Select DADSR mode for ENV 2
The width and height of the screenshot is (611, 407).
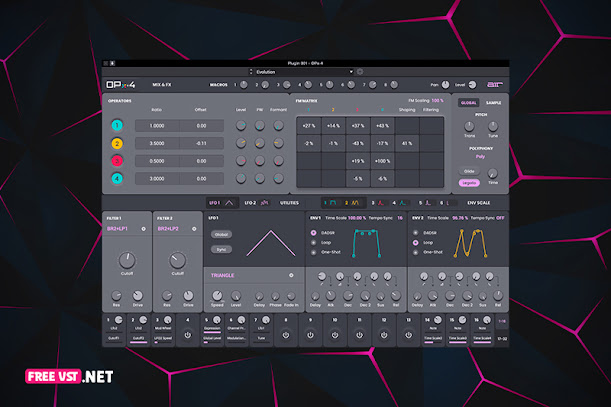coord(416,233)
